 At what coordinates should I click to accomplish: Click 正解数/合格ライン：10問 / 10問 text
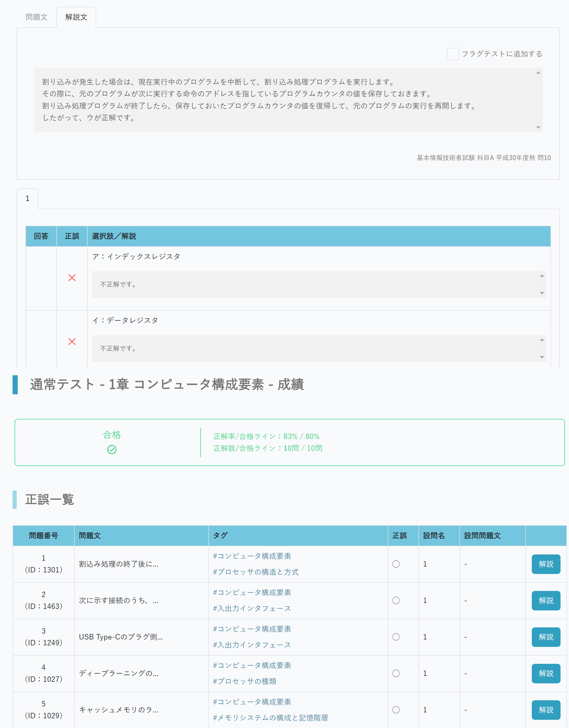tap(268, 448)
